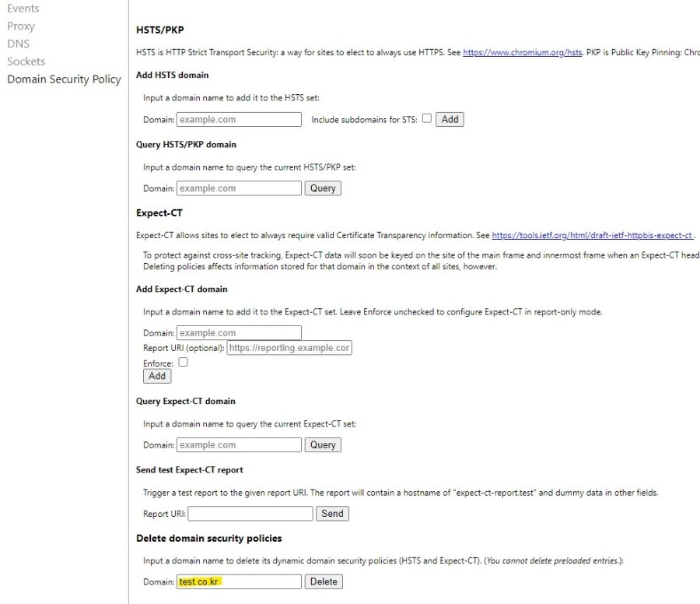Select Domain Security Policy in sidebar

pos(65,79)
